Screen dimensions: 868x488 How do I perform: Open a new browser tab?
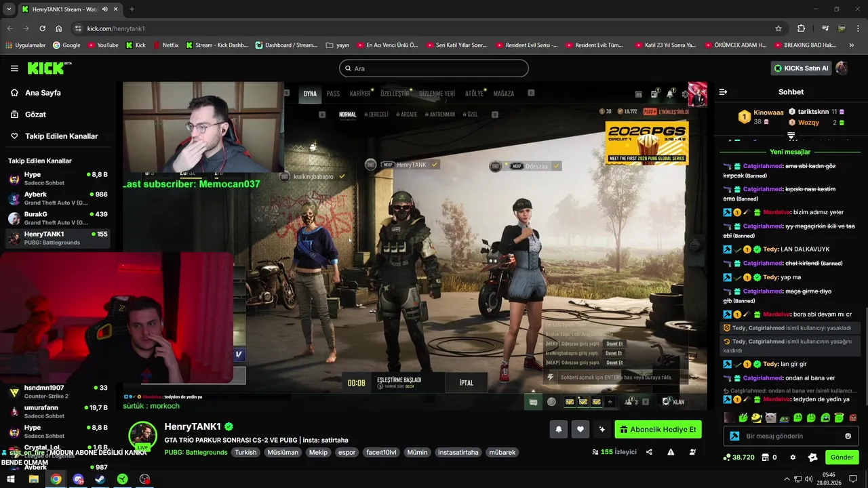pyautogui.click(x=132, y=9)
